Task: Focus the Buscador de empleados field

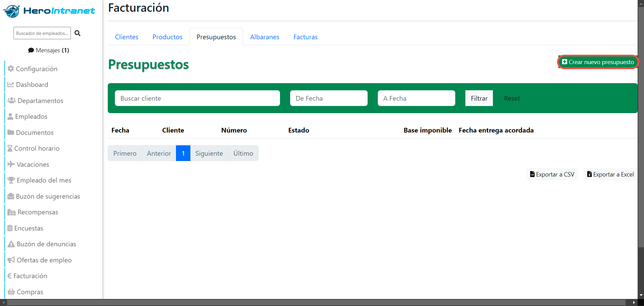Action: 42,33
